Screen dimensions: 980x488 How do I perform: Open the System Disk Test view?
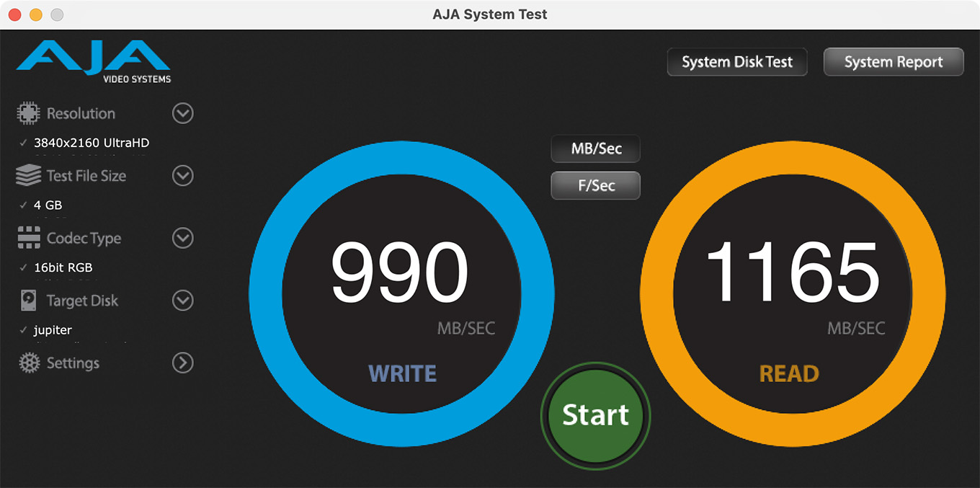pyautogui.click(x=736, y=62)
